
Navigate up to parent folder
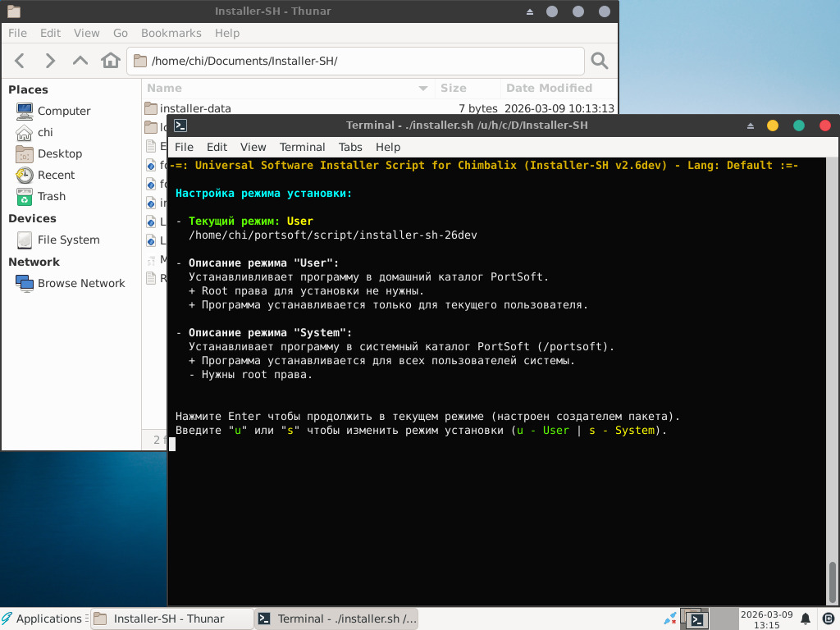point(80,61)
